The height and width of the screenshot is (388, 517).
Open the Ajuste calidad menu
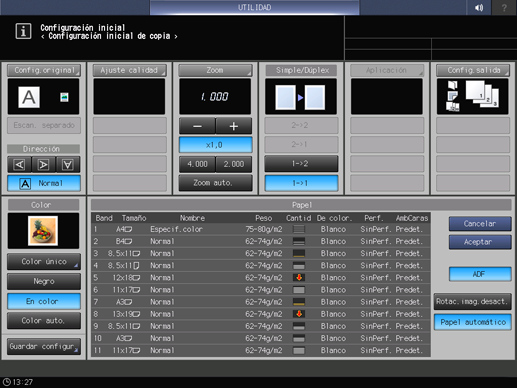130,70
